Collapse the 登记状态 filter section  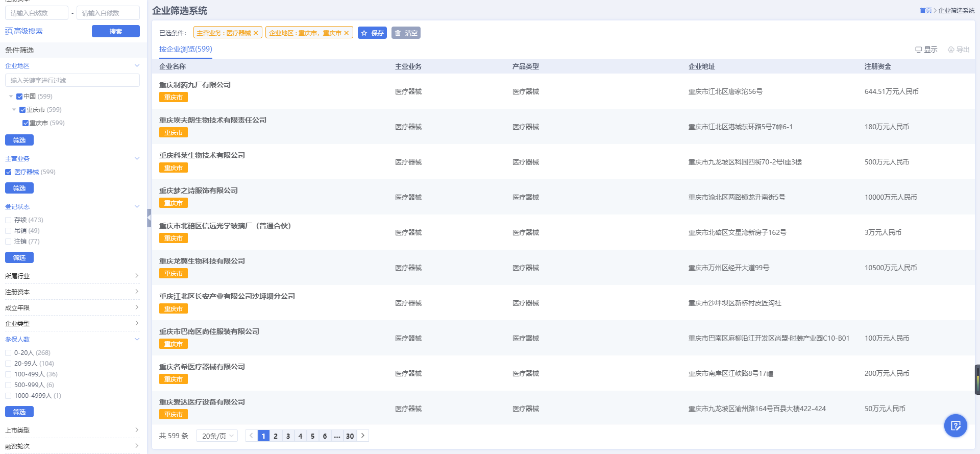(x=137, y=206)
